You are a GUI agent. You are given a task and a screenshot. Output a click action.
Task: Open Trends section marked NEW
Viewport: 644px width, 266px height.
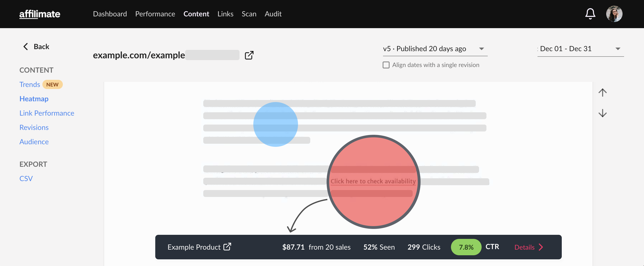point(30,84)
